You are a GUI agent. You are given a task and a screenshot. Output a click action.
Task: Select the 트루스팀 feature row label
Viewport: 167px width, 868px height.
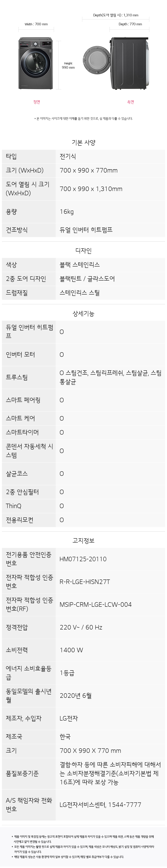pos(17,377)
